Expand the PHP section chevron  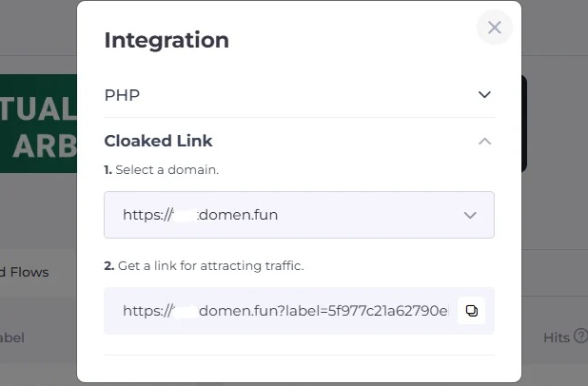point(484,95)
